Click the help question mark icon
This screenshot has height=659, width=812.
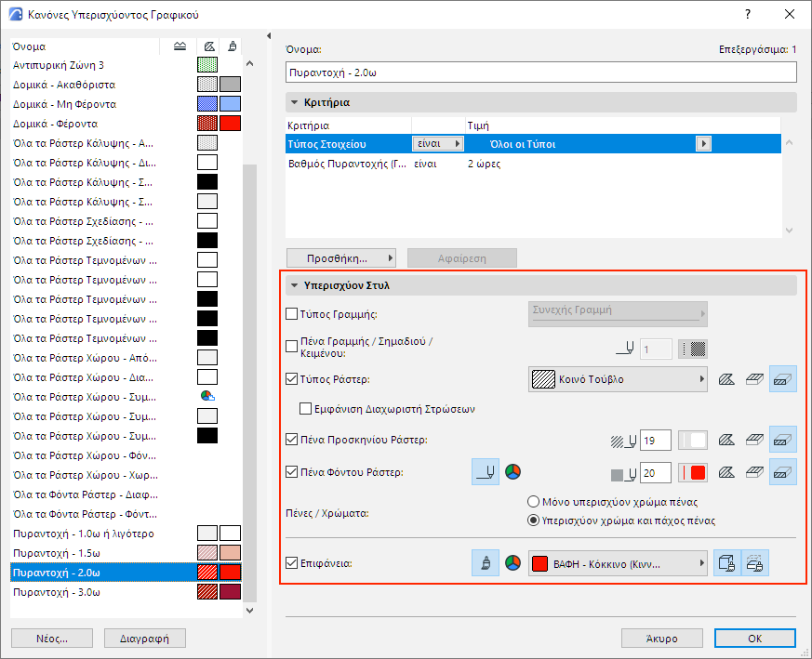748,15
